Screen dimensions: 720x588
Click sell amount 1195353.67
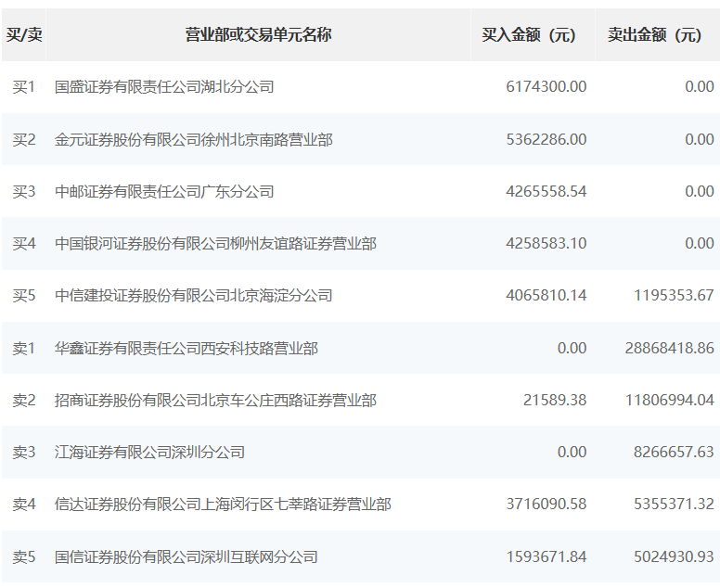point(674,295)
